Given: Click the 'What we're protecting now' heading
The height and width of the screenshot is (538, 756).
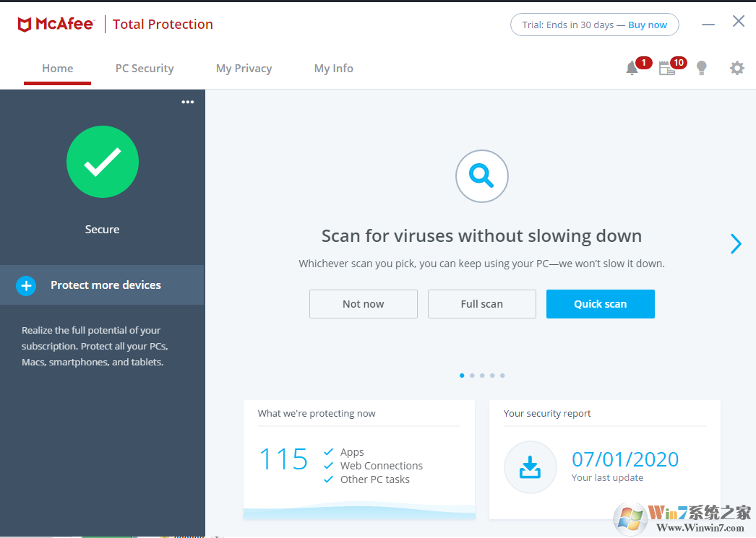Looking at the screenshot, I should pos(317,413).
